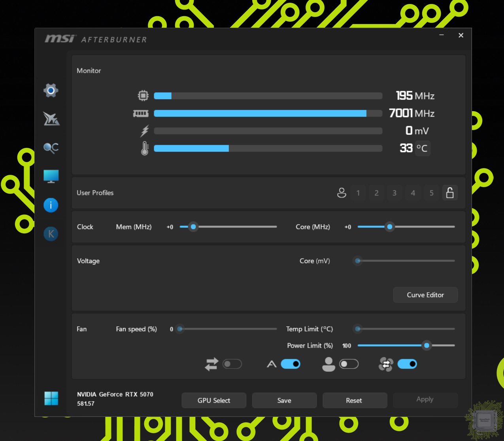Select user profile slot 1

pos(358,193)
